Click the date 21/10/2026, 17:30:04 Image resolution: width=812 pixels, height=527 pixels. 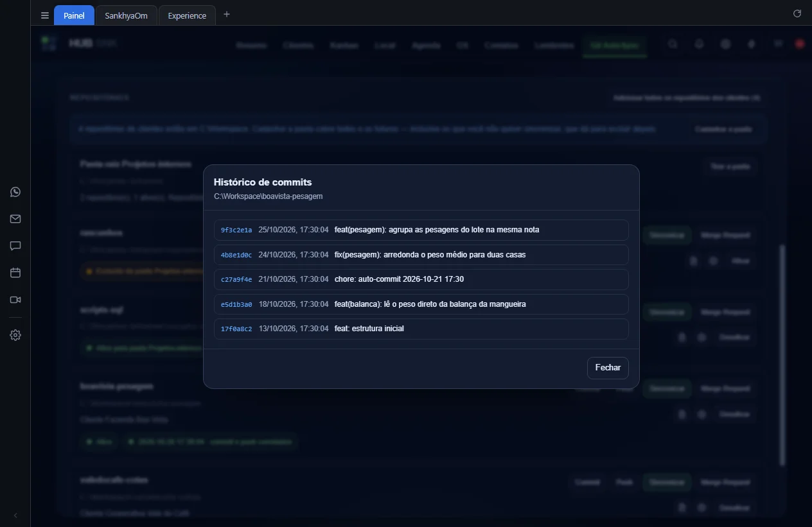click(294, 279)
